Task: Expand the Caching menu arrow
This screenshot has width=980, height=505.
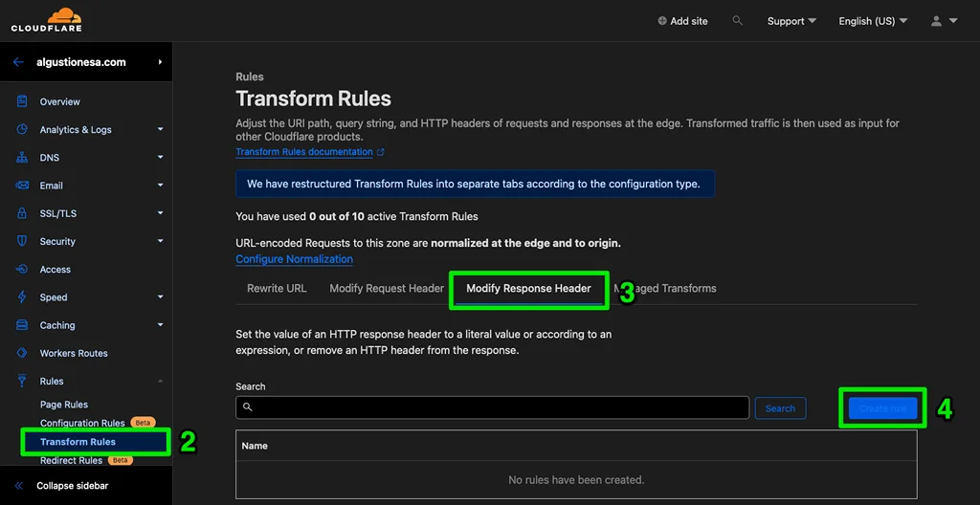Action: [160, 325]
